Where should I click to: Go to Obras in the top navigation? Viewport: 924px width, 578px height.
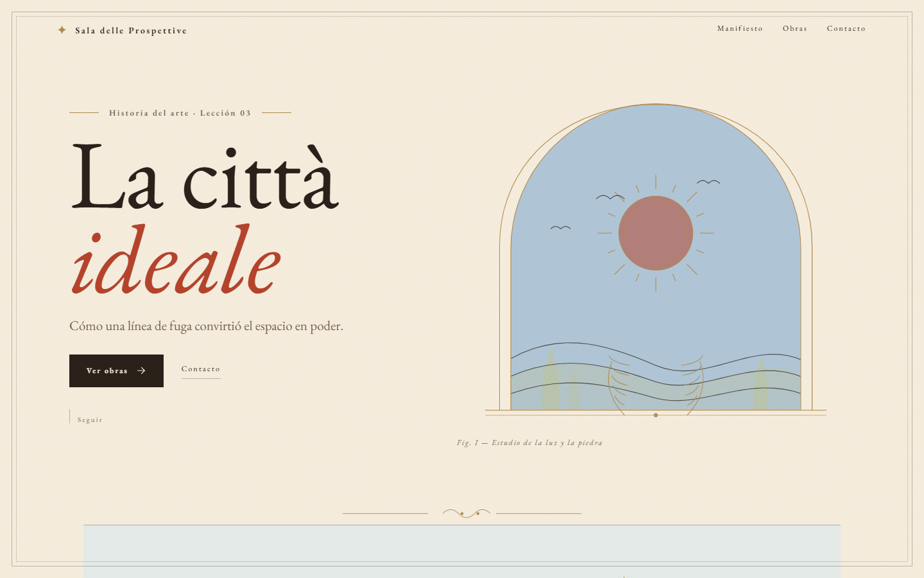click(x=795, y=28)
